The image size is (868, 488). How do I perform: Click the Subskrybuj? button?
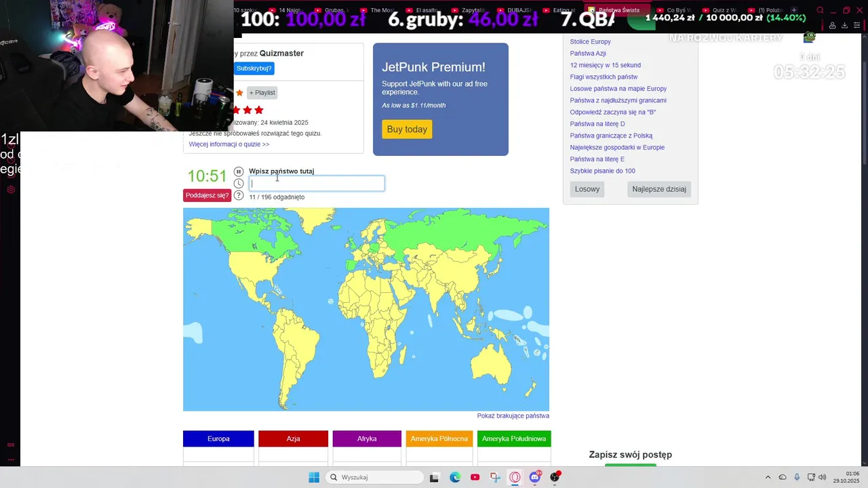tap(254, 68)
